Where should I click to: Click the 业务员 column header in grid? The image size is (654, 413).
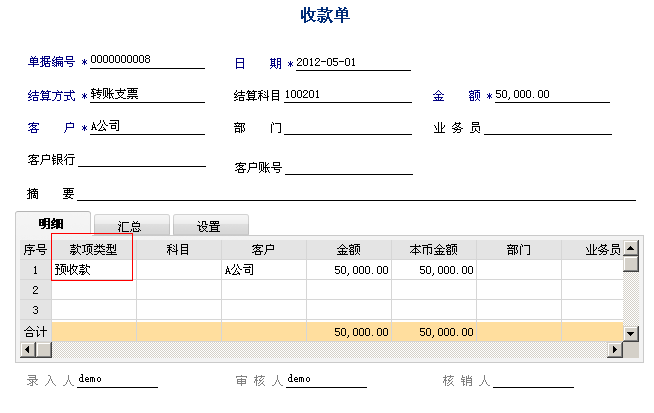[x=592, y=249]
